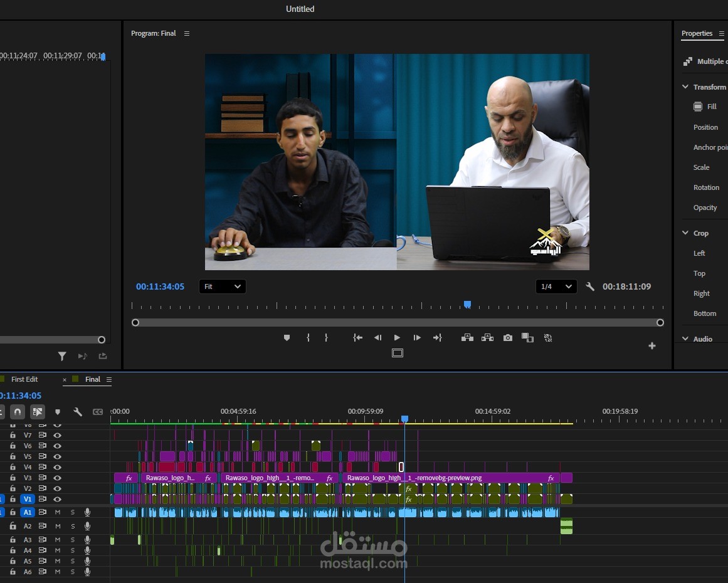Toggle sync lock on track V2
This screenshot has width=728, height=583.
[42, 488]
